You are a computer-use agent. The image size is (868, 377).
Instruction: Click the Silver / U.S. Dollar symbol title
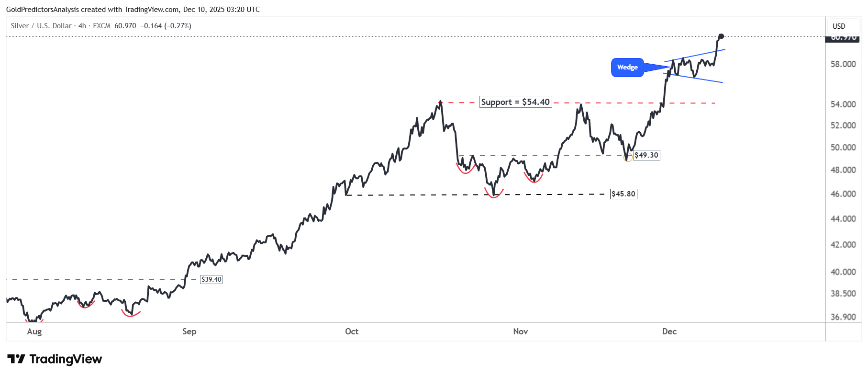coord(41,26)
